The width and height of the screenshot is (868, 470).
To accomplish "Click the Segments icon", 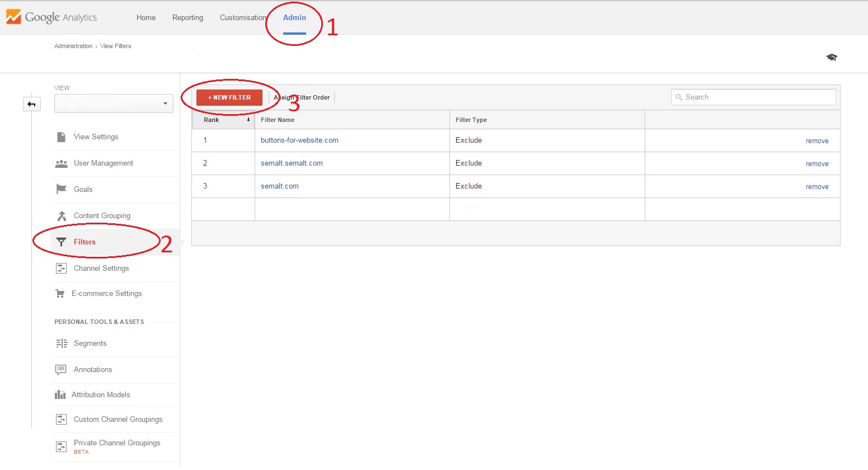I will (x=62, y=344).
